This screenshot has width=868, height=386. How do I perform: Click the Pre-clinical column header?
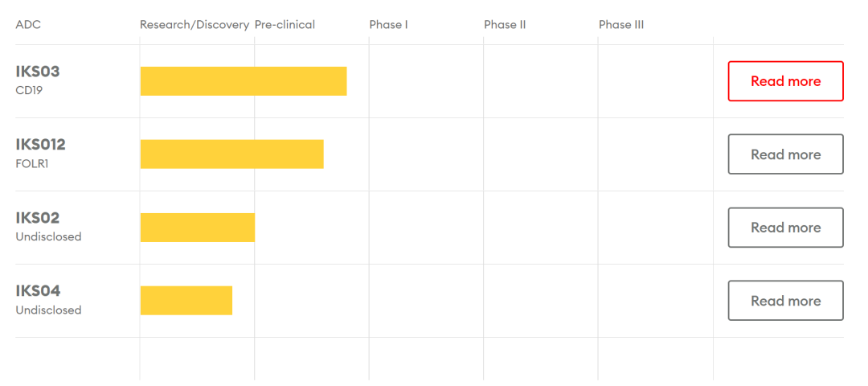pos(285,25)
